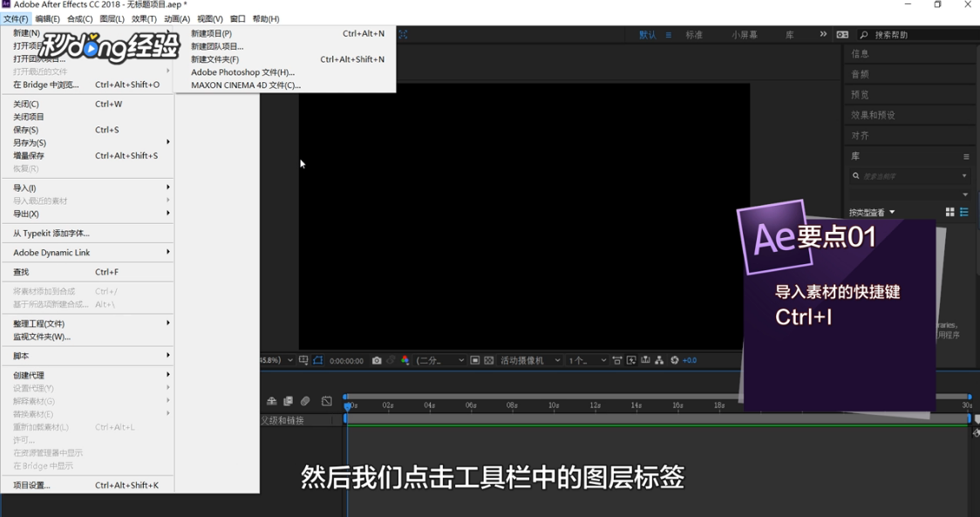
Task: Open the 活动摄像机 camera view dropdown
Action: 530,361
